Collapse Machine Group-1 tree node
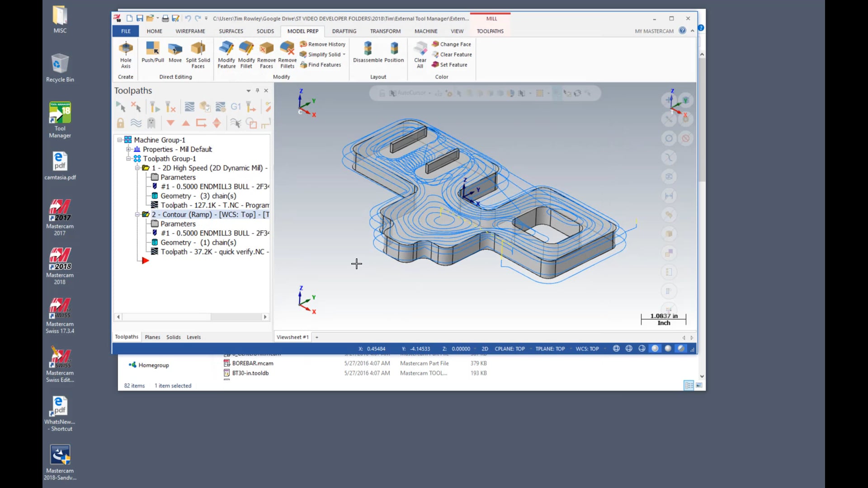The image size is (868, 488). [119, 140]
